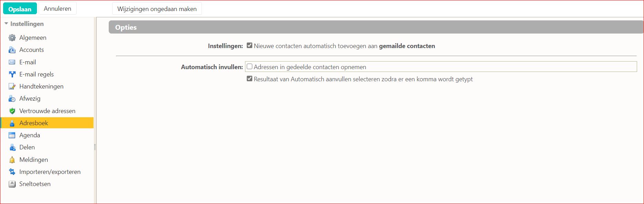Image resolution: width=644 pixels, height=204 pixels.
Task: Open Importeren/exporteren via the arrows icon
Action: point(12,171)
